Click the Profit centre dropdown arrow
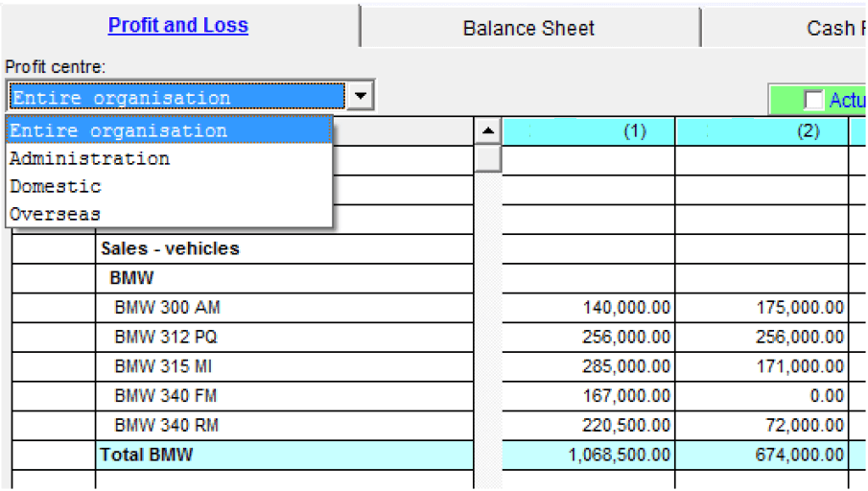 pyautogui.click(x=360, y=96)
